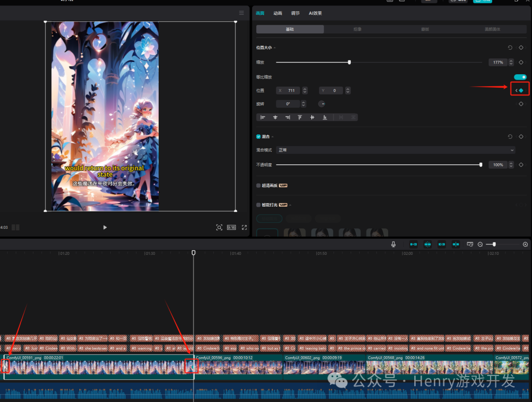The height and width of the screenshot is (402, 532).
Task: Add keyframe for whole 位置大小 section
Action: point(521,47)
